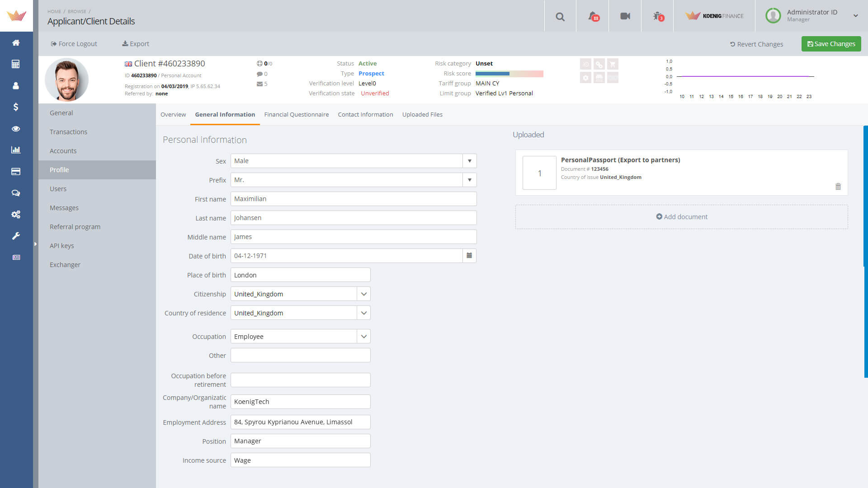Click the faded single gear action icon

[x=585, y=78]
